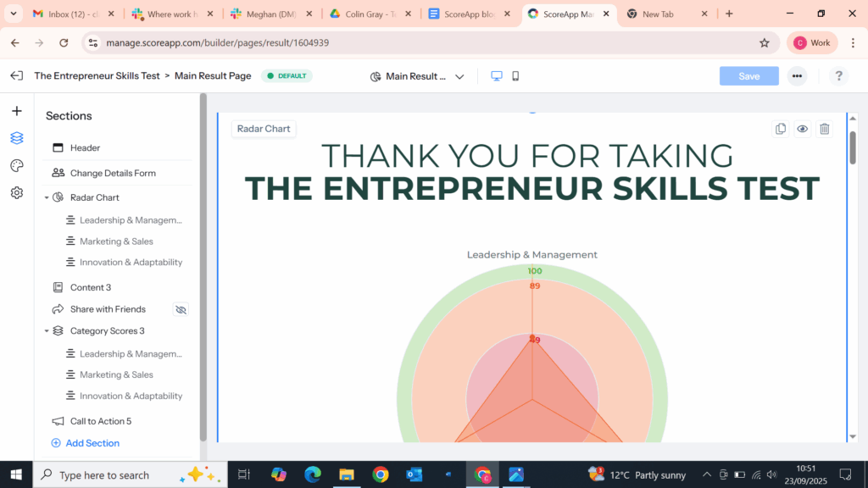The width and height of the screenshot is (868, 488).
Task: Save the result page changes
Action: coord(748,75)
